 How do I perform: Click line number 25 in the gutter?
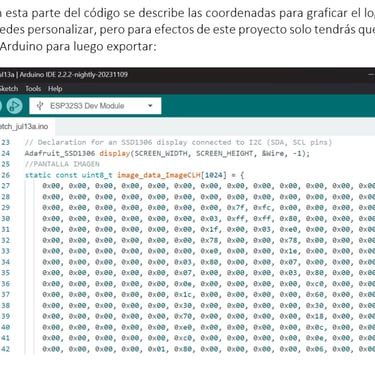click(6, 164)
